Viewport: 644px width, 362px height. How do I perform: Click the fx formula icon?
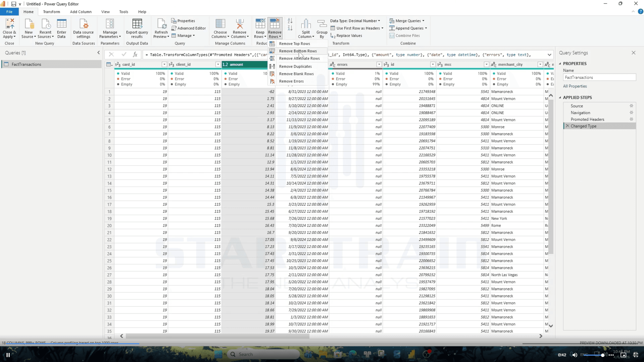pos(135,54)
